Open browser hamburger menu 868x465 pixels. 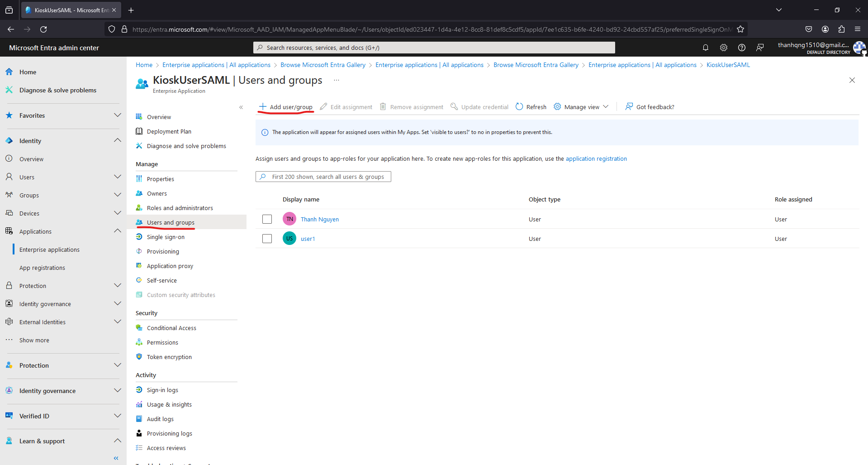[858, 29]
